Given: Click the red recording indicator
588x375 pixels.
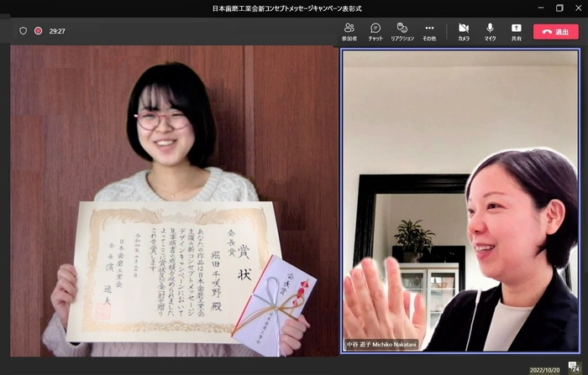Looking at the screenshot, I should point(38,31).
